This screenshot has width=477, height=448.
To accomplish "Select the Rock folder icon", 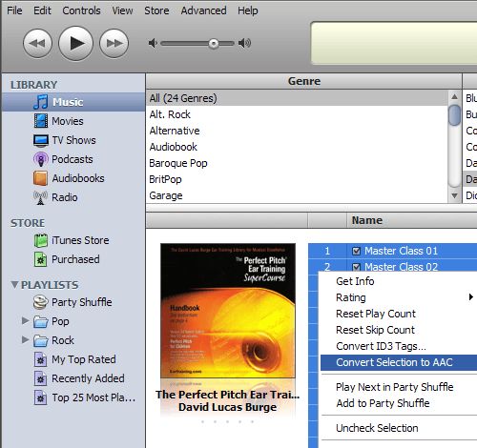I will (41, 340).
